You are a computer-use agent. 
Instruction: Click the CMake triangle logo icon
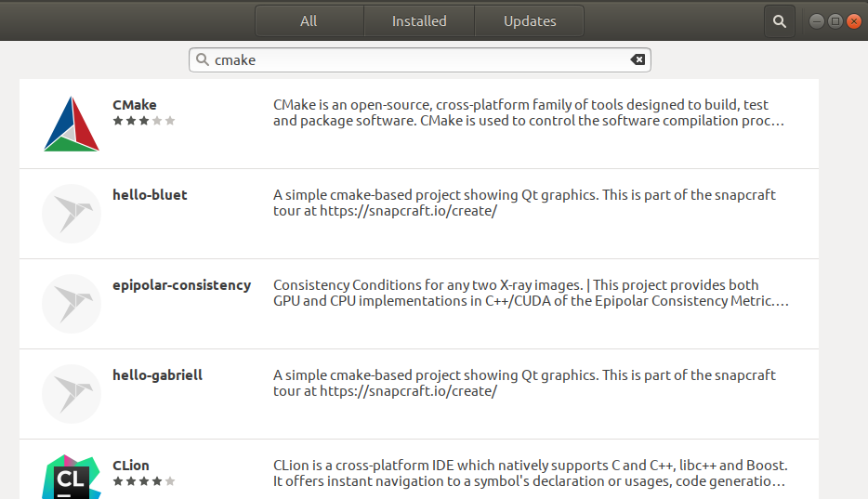[x=72, y=124]
